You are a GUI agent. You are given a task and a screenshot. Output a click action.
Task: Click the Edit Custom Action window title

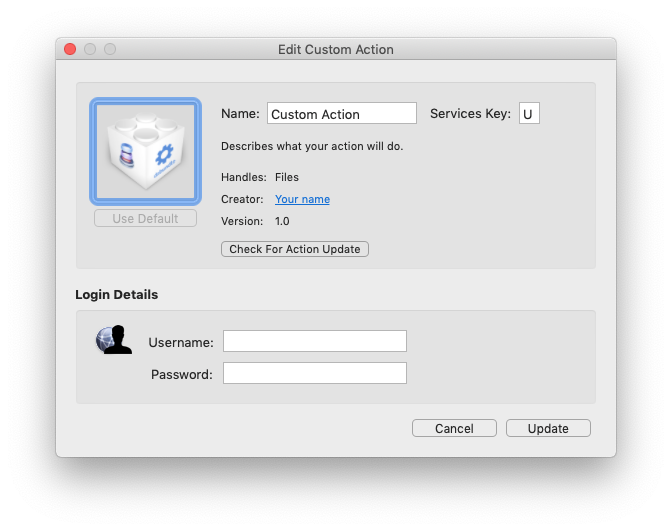click(x=336, y=49)
